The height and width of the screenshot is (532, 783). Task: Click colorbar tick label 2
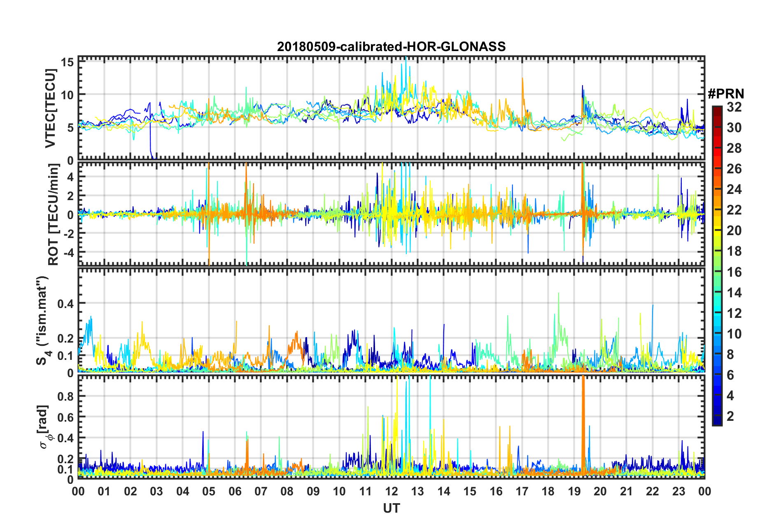[x=730, y=416]
